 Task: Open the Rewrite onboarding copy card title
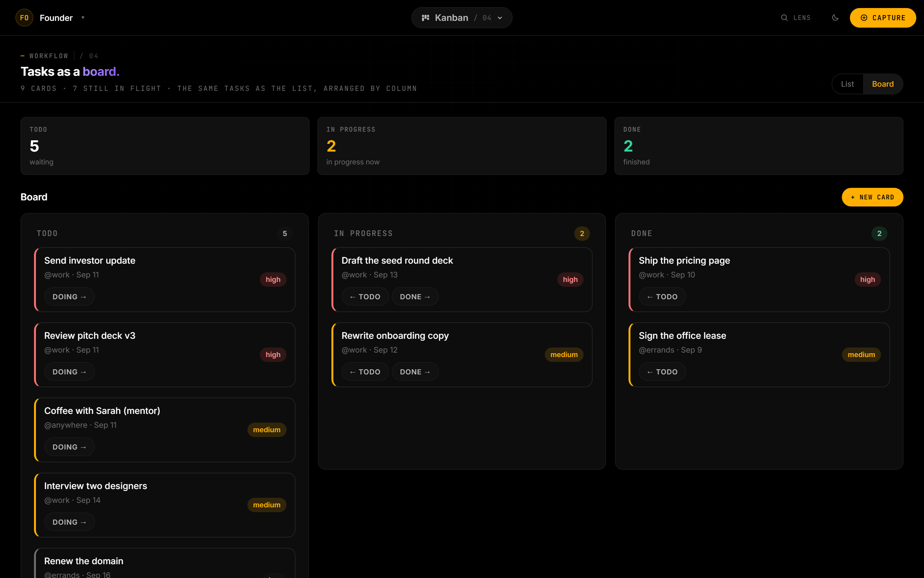[395, 335]
